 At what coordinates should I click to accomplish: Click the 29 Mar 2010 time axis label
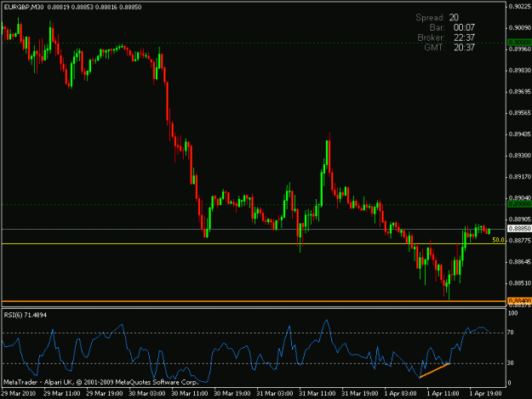click(19, 394)
